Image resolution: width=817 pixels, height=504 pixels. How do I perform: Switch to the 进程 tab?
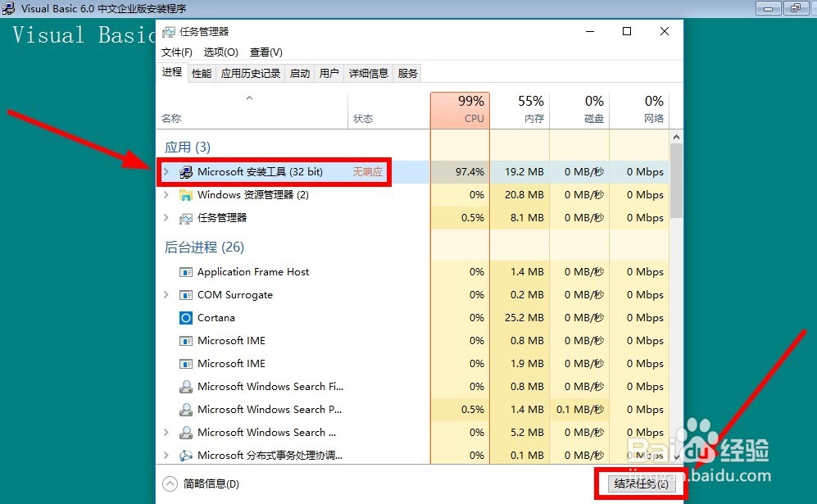coord(172,72)
